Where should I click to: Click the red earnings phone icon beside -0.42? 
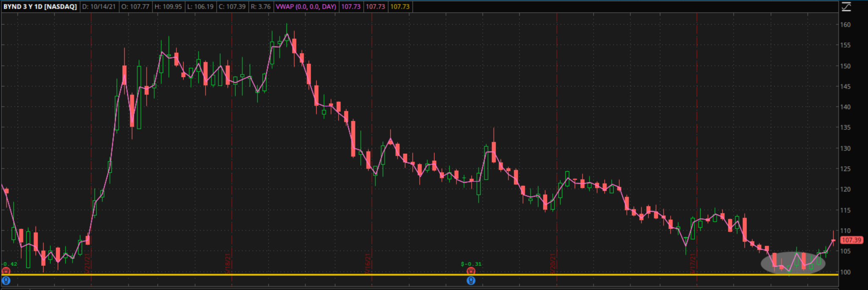(6, 271)
